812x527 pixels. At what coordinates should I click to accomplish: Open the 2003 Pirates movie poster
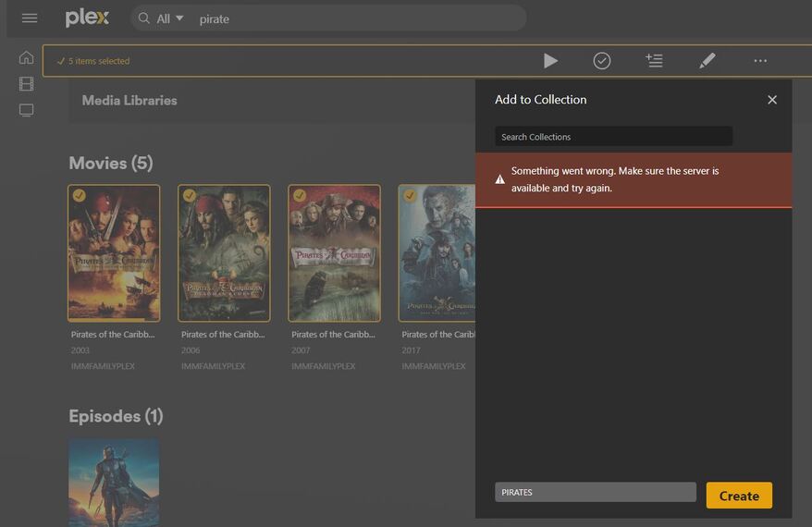[x=114, y=253]
